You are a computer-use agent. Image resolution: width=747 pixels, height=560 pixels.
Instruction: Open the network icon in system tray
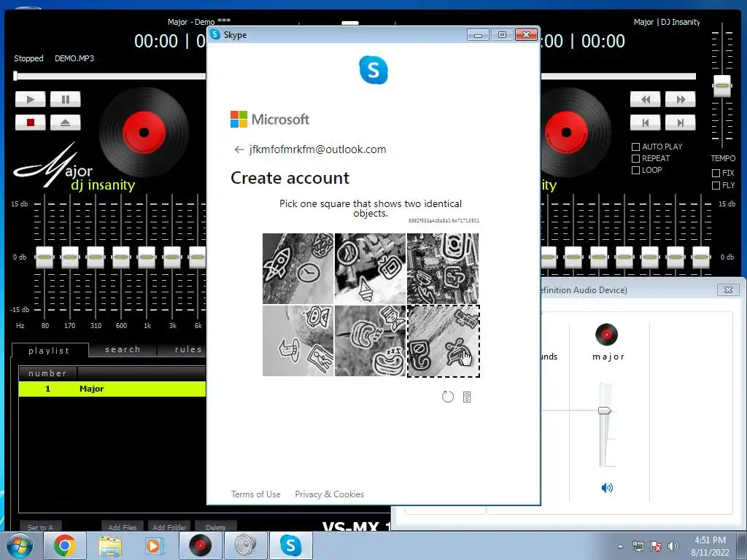(638, 546)
